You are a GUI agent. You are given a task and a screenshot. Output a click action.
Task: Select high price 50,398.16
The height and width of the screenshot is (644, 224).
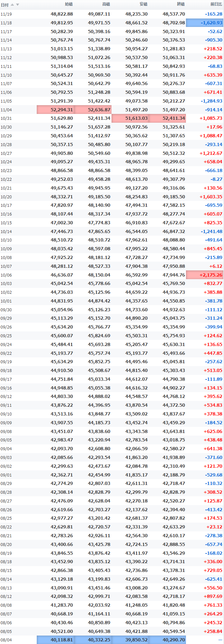pyautogui.click(x=99, y=31)
